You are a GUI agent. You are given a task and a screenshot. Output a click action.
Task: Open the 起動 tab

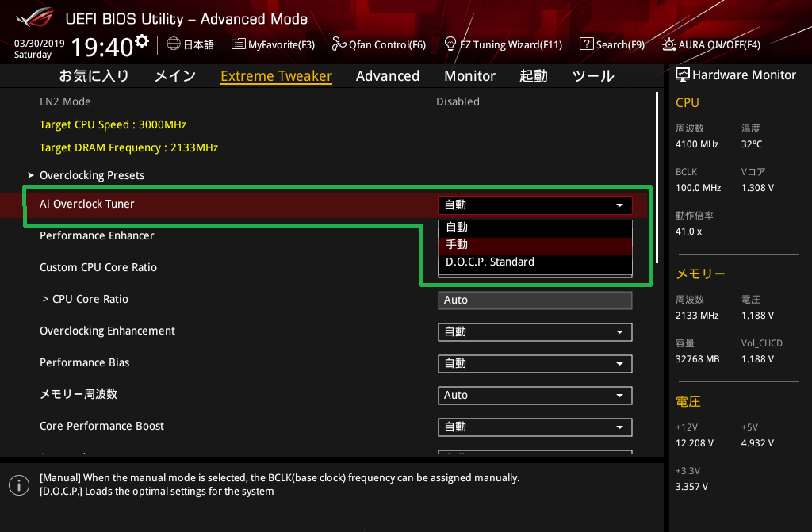(x=534, y=75)
